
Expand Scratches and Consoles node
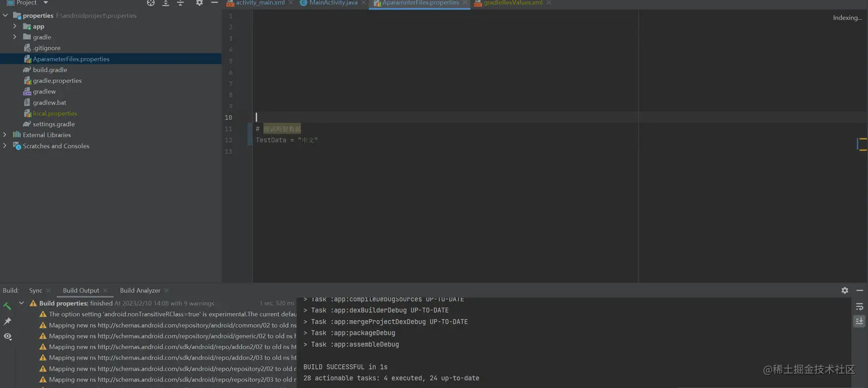pos(5,146)
